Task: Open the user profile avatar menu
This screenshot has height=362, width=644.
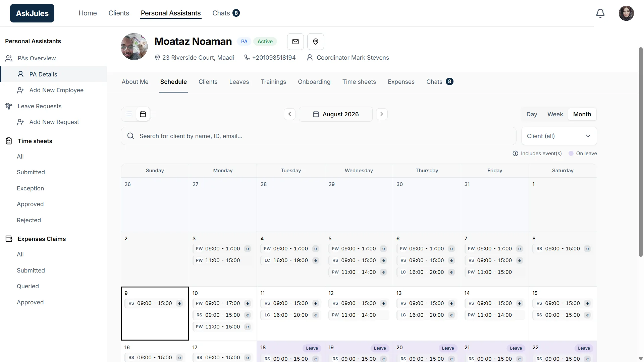Action: 626,13
